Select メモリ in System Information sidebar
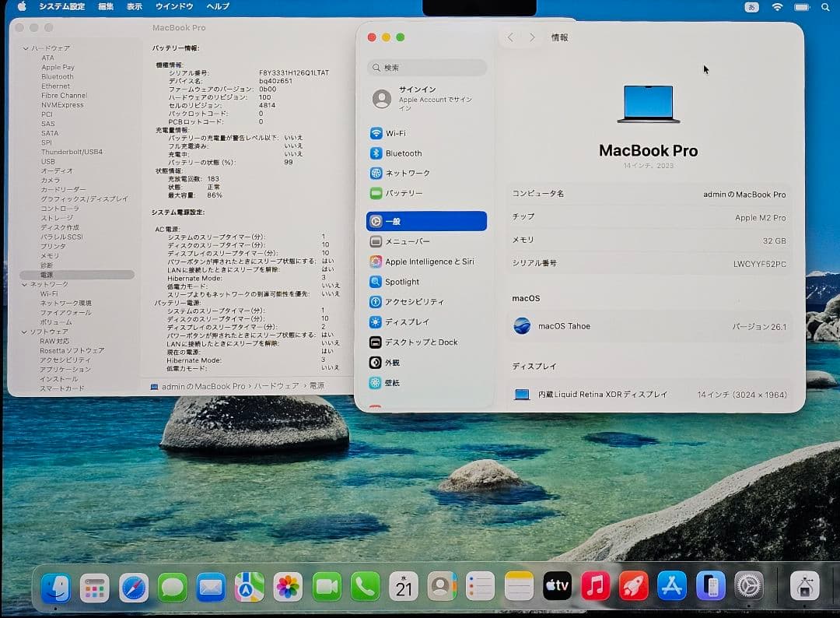 (50, 255)
